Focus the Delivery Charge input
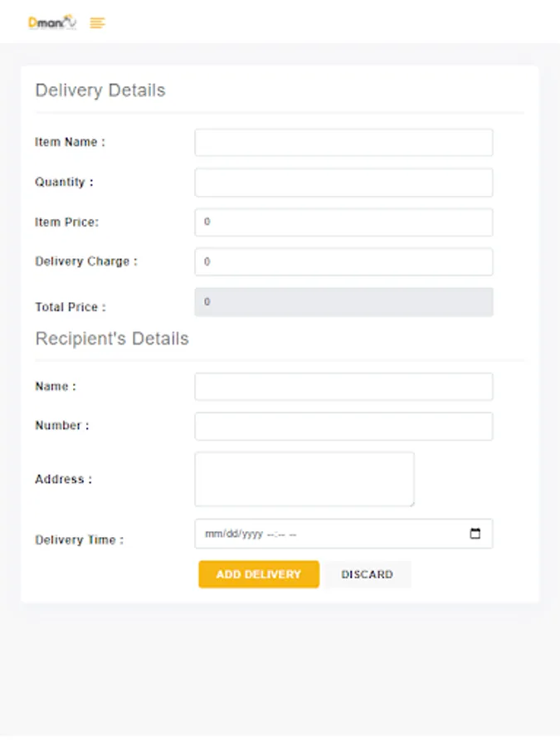This screenshot has height=747, width=560. tap(343, 261)
